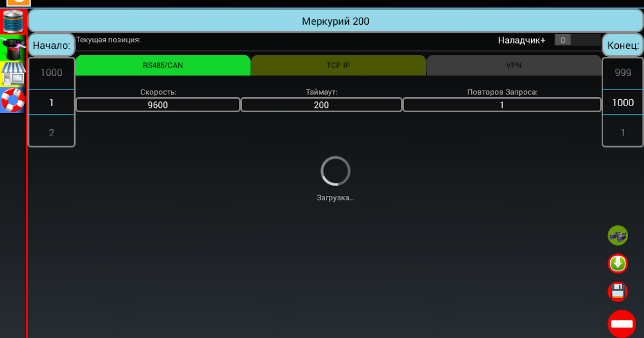Click the red stop minus icon
Screen dimensions: 644x338
click(x=621, y=324)
